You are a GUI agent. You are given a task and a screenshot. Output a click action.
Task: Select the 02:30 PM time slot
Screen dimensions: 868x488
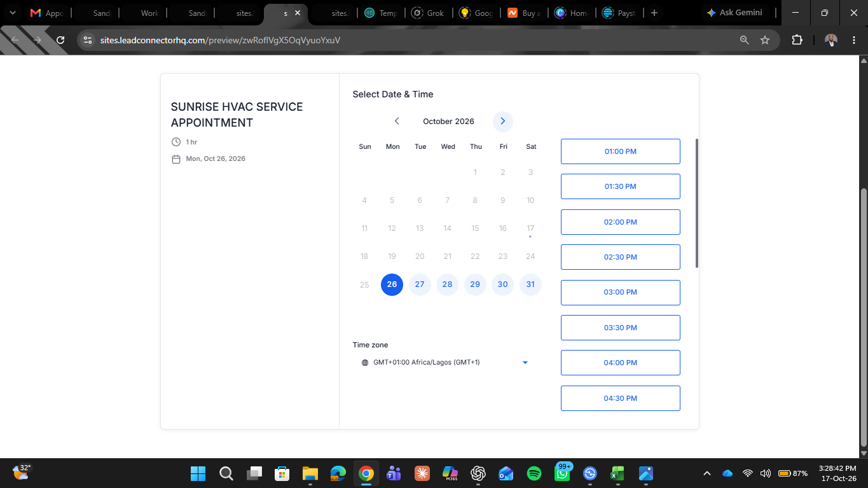(x=620, y=257)
